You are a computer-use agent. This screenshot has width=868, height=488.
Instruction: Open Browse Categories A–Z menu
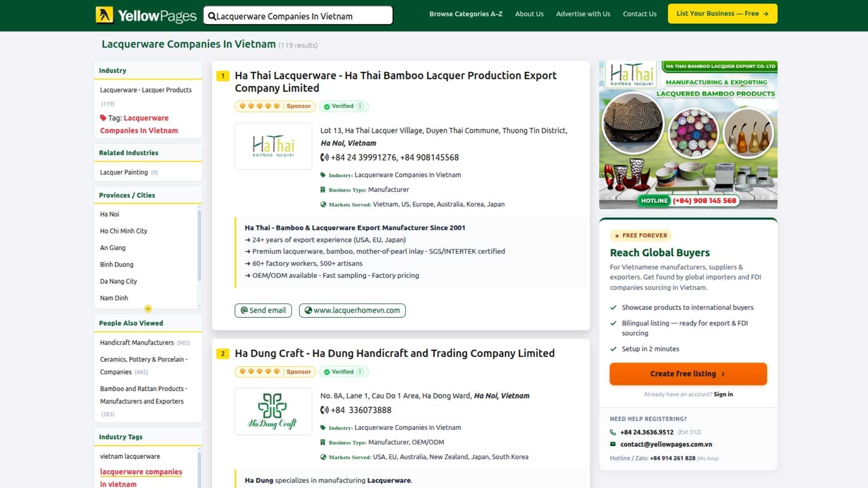click(466, 14)
